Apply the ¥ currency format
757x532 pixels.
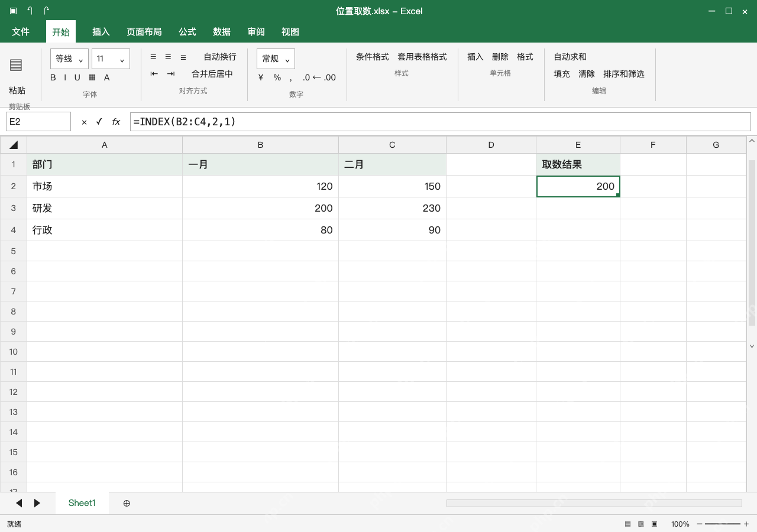click(261, 77)
